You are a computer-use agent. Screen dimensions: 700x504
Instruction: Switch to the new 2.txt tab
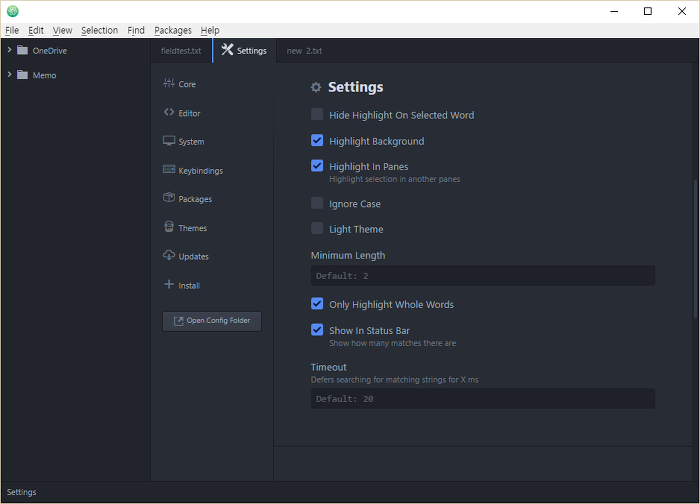(304, 51)
